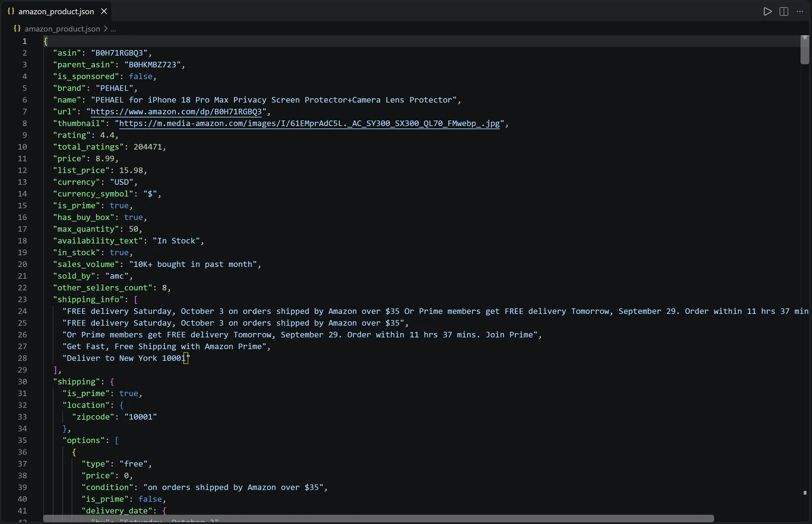The image size is (812, 524).
Task: Click line number 30 in the gutter
Action: (x=22, y=382)
